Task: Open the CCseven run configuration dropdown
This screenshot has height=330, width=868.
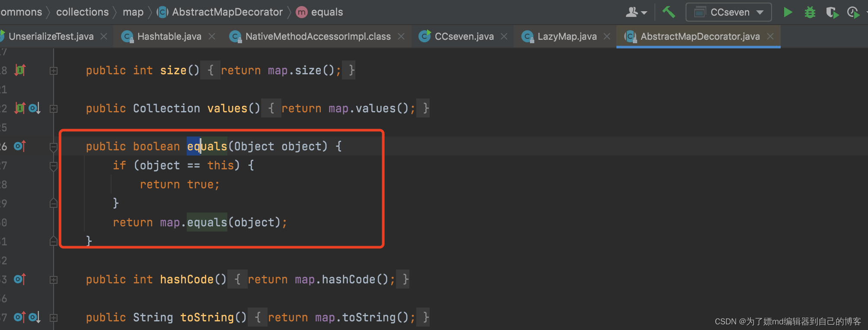Action: (728, 12)
